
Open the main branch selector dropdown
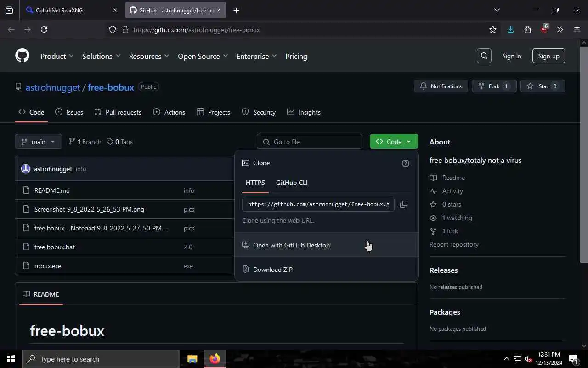[x=38, y=142]
